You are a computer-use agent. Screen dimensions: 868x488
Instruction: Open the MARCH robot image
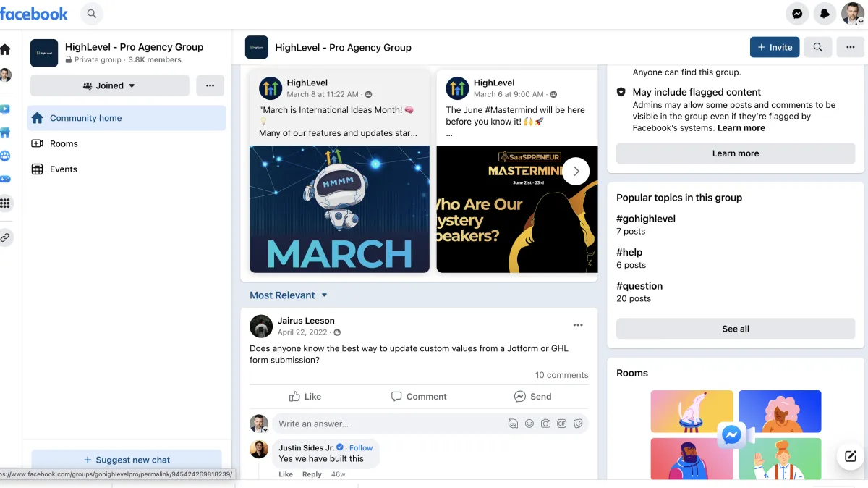click(339, 209)
